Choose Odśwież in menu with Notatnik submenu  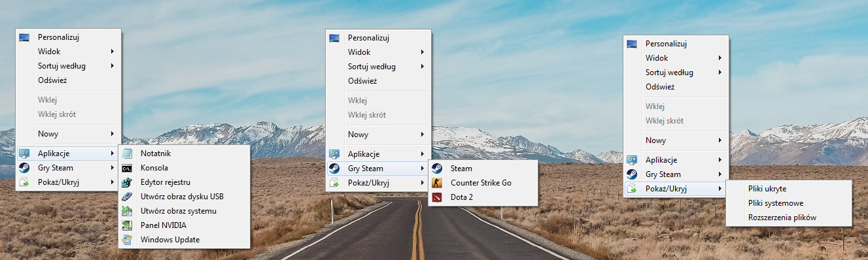pyautogui.click(x=69, y=80)
